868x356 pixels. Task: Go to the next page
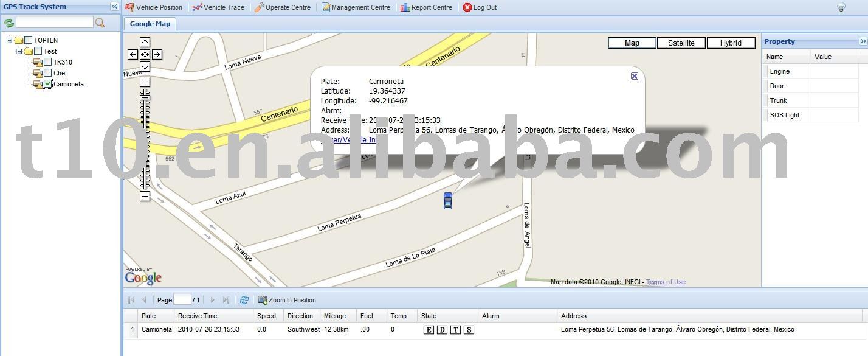212,300
